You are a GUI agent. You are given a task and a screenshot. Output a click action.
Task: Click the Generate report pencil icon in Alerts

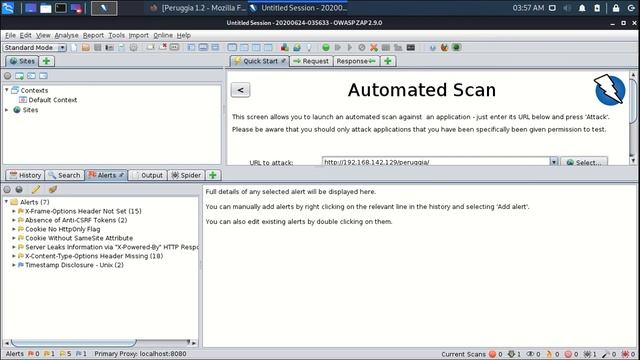(36, 189)
